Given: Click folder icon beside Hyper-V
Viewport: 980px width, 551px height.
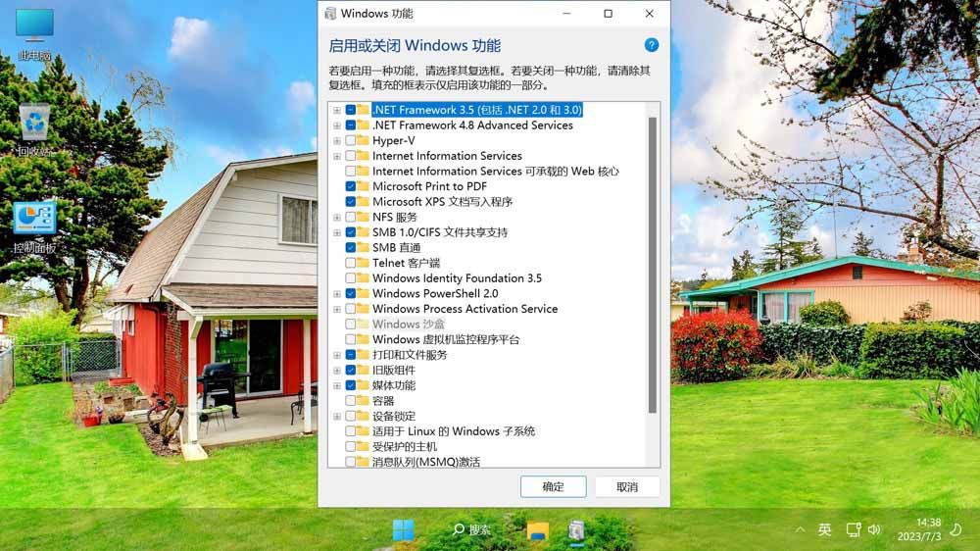Looking at the screenshot, I should pyautogui.click(x=364, y=141).
